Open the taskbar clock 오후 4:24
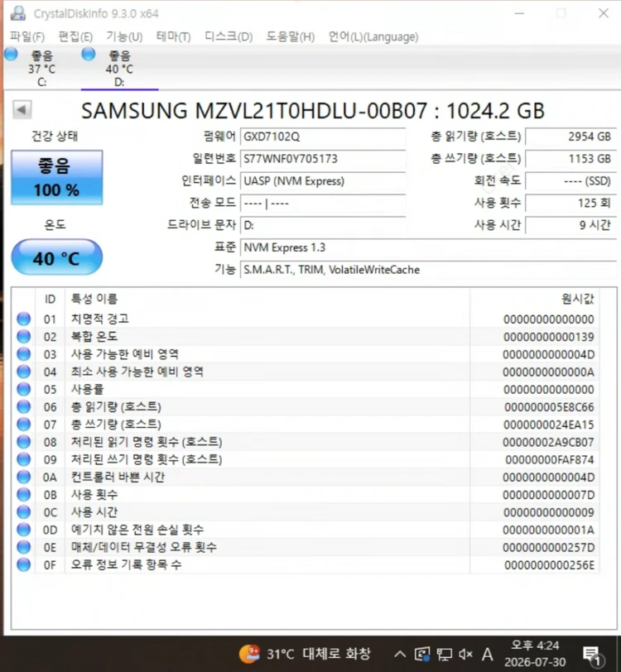This screenshot has width=621, height=672. 535,654
